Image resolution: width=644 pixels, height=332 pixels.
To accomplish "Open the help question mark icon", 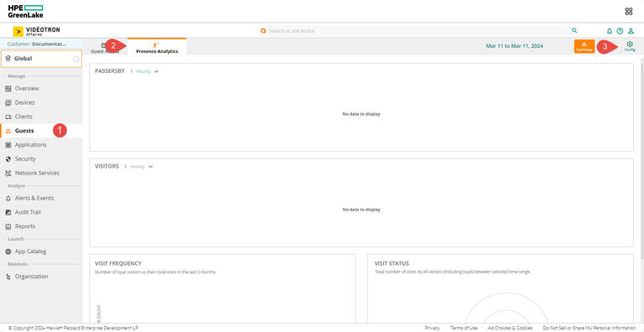I will click(620, 31).
